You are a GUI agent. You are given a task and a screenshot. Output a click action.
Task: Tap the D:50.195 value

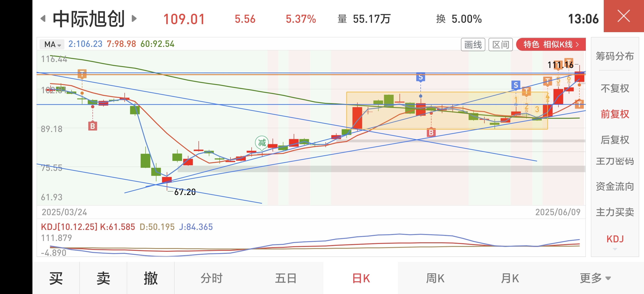[157, 227]
